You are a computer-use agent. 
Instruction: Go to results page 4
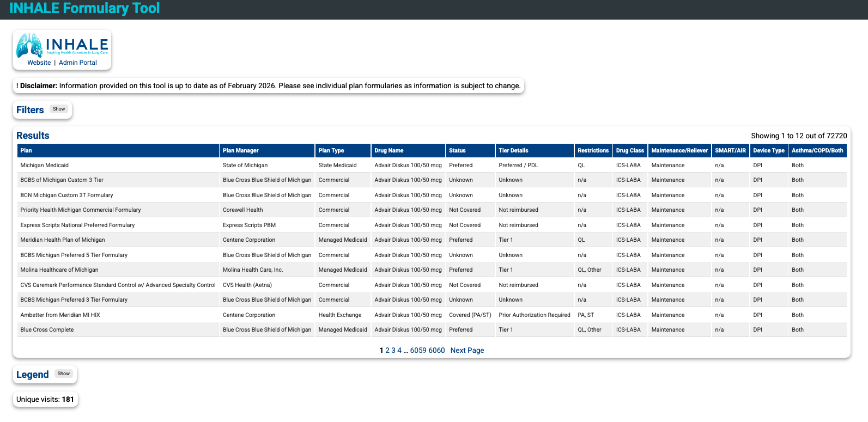399,350
